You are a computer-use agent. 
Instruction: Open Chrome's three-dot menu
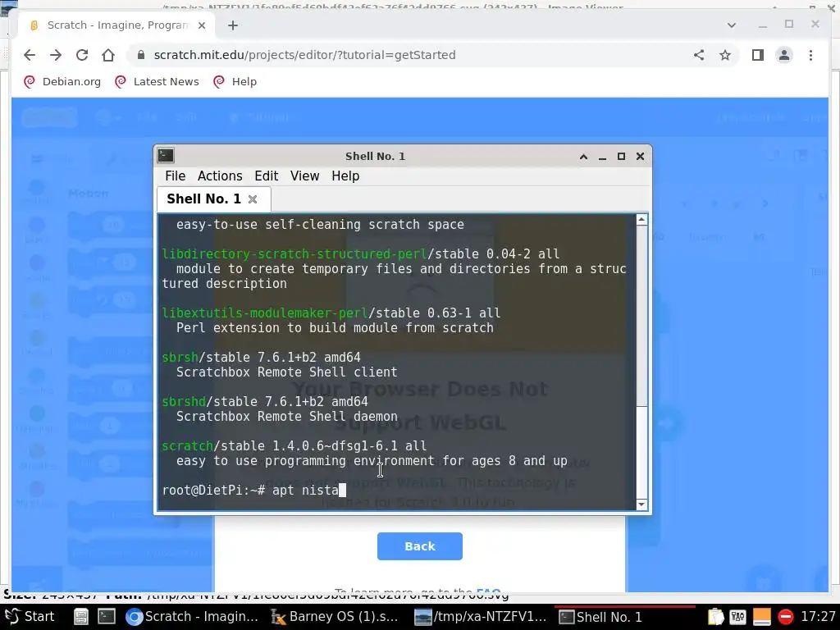[x=810, y=55]
